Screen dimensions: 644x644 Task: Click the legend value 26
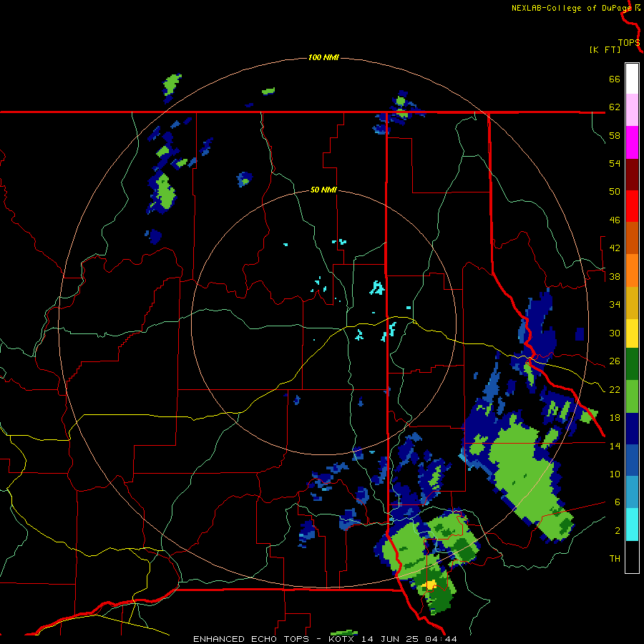point(615,361)
